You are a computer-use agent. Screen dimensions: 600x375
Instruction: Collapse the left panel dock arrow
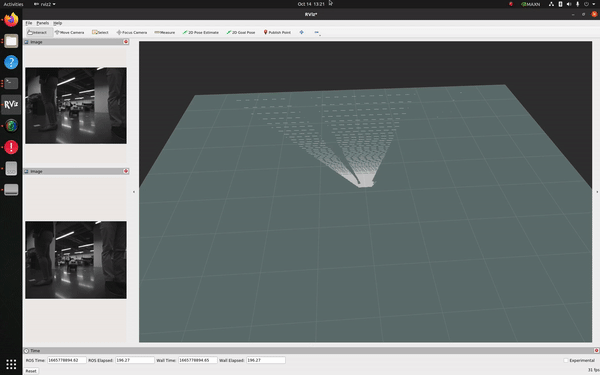(x=134, y=192)
